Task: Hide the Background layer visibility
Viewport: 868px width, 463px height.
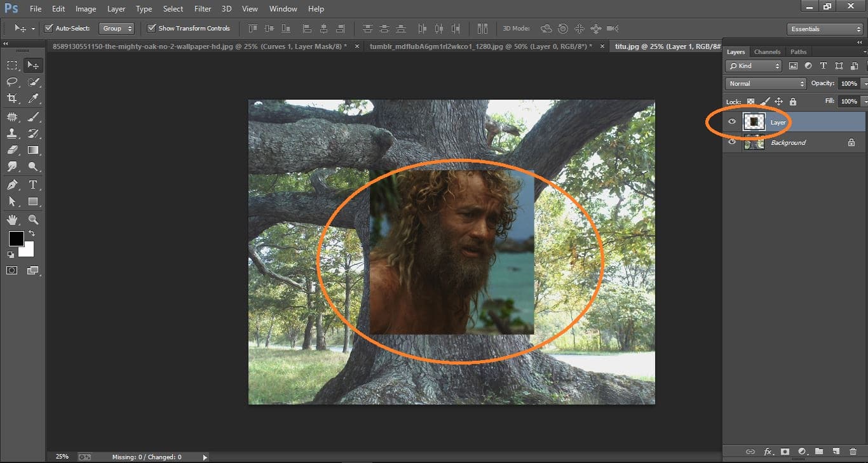Action: tap(732, 142)
